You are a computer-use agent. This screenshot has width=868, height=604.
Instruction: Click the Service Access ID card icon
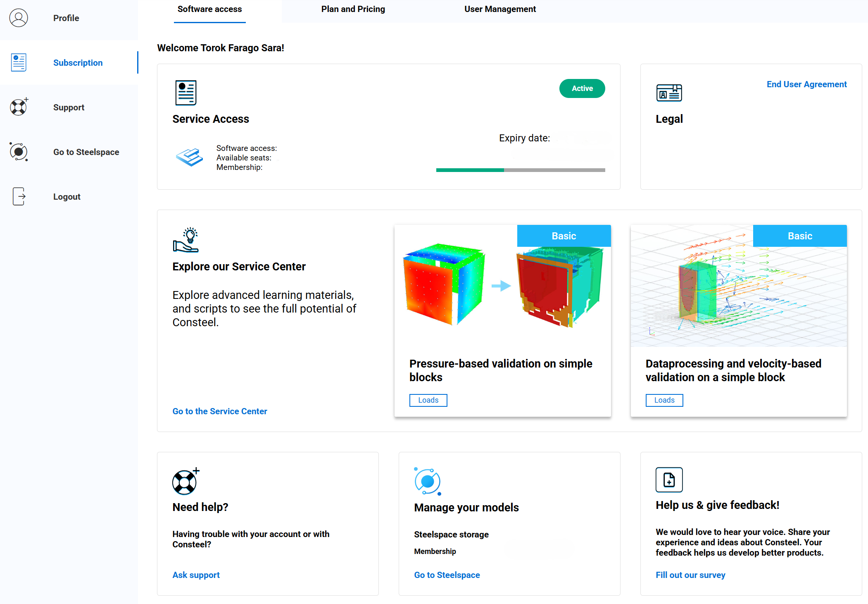pyautogui.click(x=186, y=93)
